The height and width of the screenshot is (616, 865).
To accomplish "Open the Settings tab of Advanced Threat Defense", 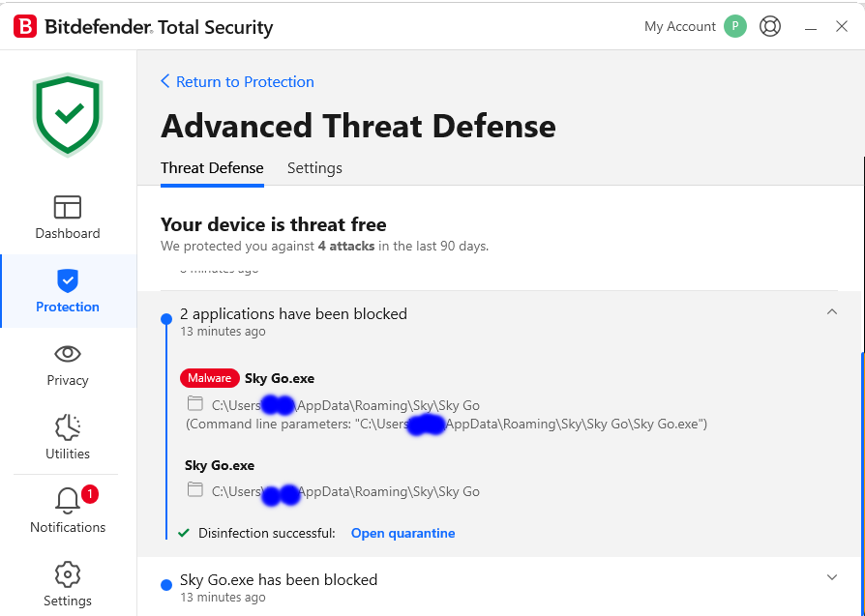I will click(314, 167).
